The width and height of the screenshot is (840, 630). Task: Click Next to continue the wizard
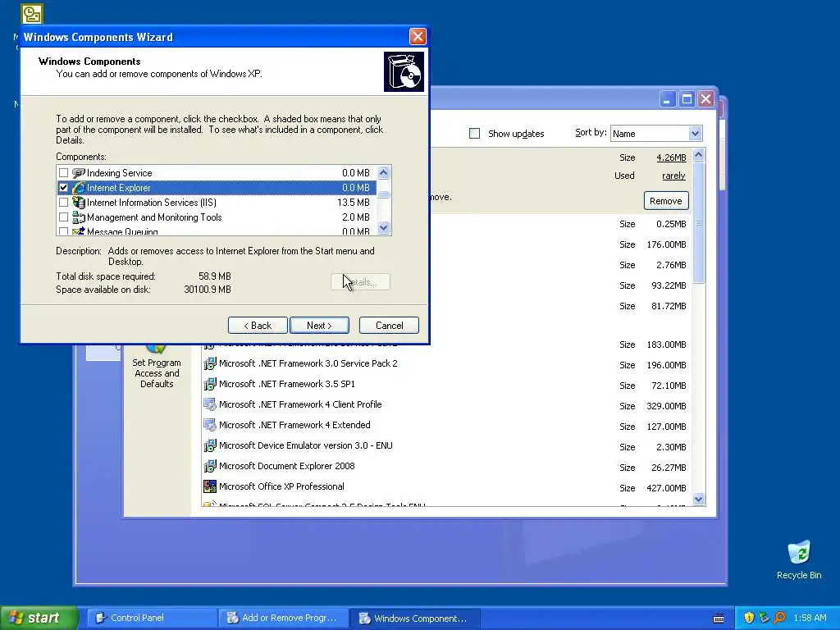pos(319,325)
